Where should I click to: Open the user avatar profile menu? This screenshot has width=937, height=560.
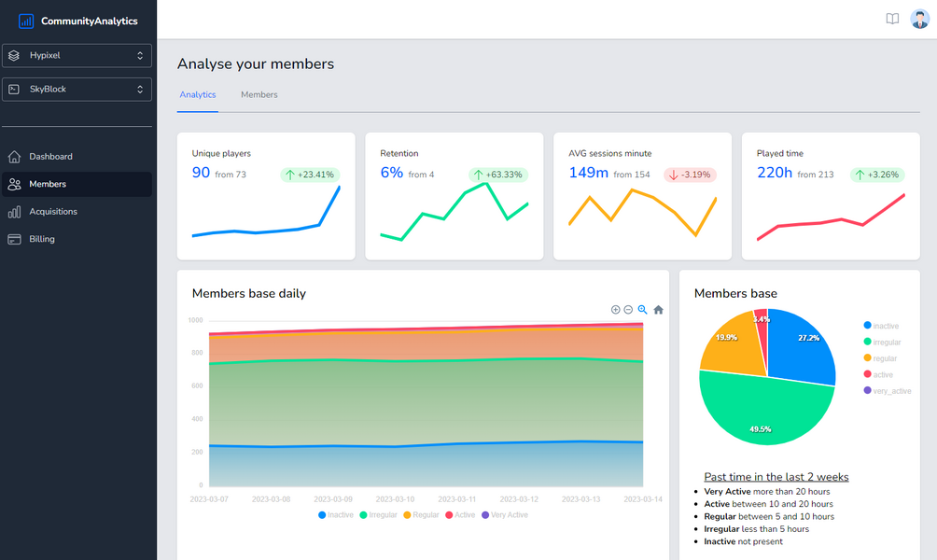click(919, 19)
